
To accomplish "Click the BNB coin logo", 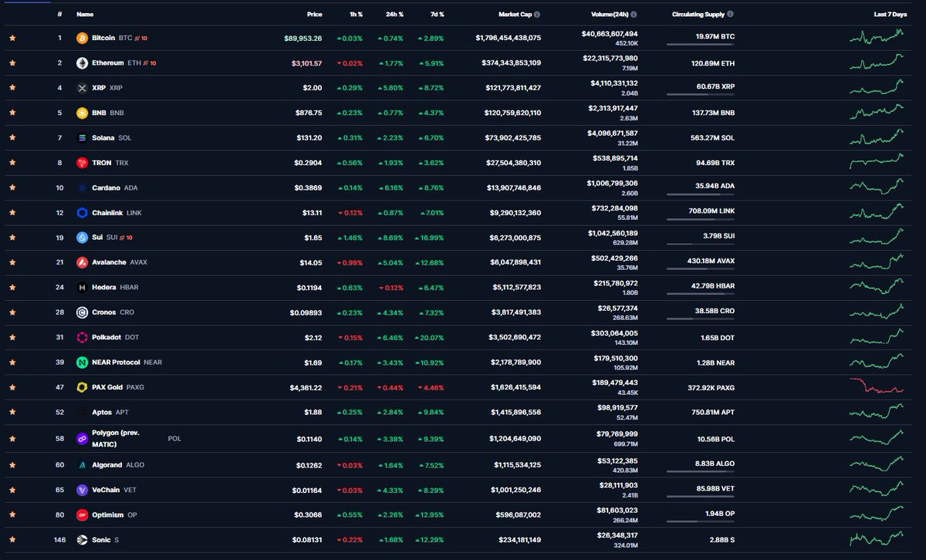I will (83, 113).
